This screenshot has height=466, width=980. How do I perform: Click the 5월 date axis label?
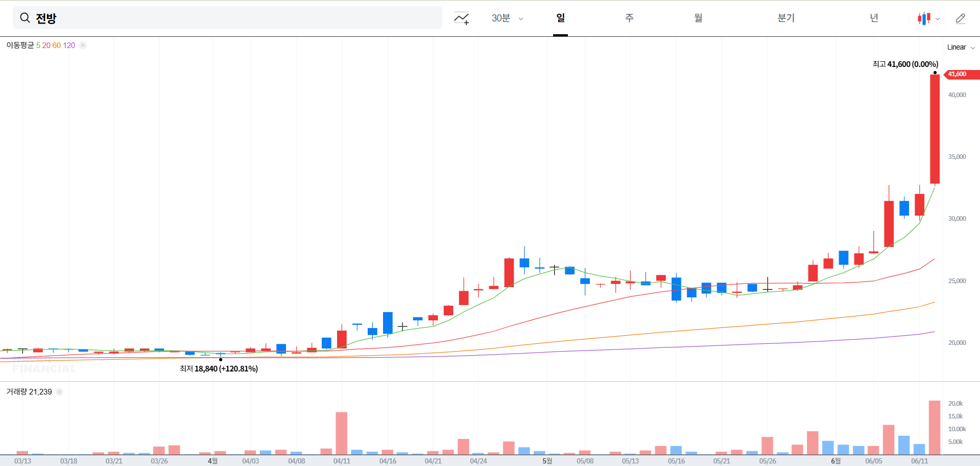pyautogui.click(x=547, y=461)
